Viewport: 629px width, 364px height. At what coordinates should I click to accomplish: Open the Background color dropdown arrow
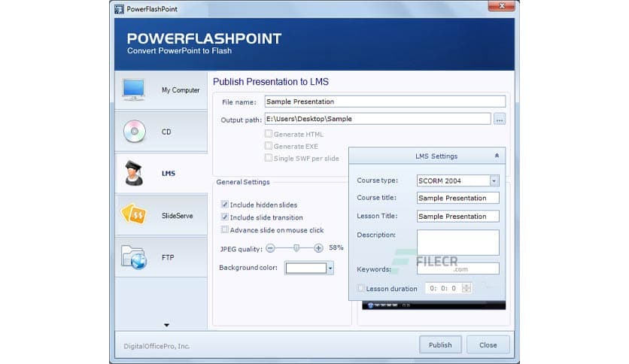pos(330,268)
